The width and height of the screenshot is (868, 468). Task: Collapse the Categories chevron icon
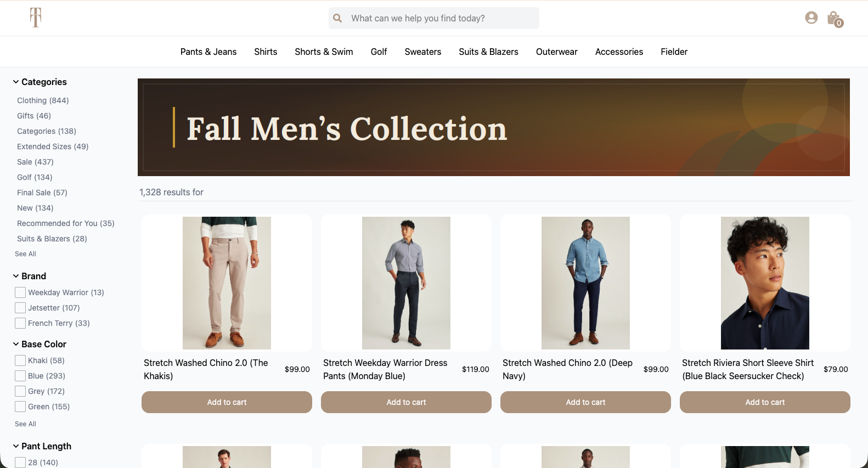(x=16, y=82)
